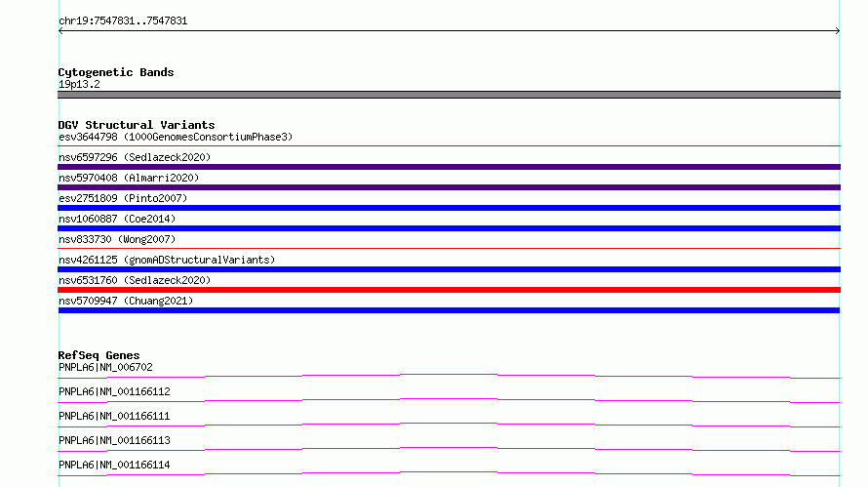This screenshot has width=868, height=487.
Task: Click the thin red bar under nsv833730
Action: click(x=449, y=249)
